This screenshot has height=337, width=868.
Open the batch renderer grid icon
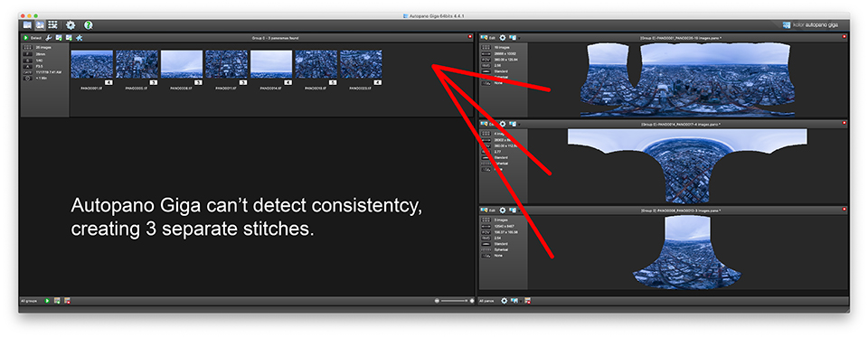[x=52, y=25]
